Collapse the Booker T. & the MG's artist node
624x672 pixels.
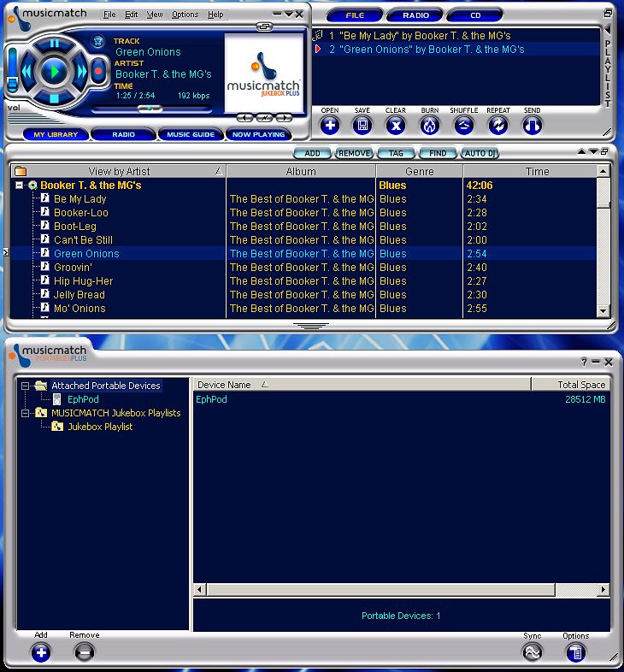[x=19, y=186]
